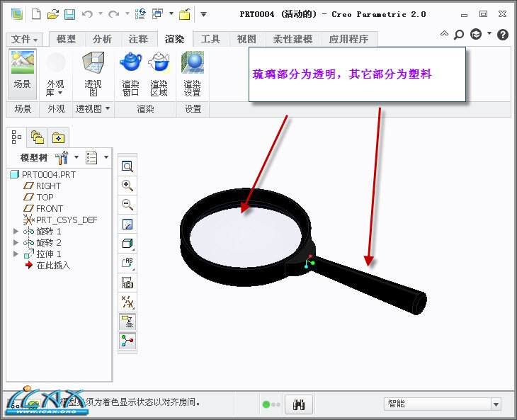Switch to the 工具 ribbon tab
The width and height of the screenshot is (517, 420).
[210, 39]
